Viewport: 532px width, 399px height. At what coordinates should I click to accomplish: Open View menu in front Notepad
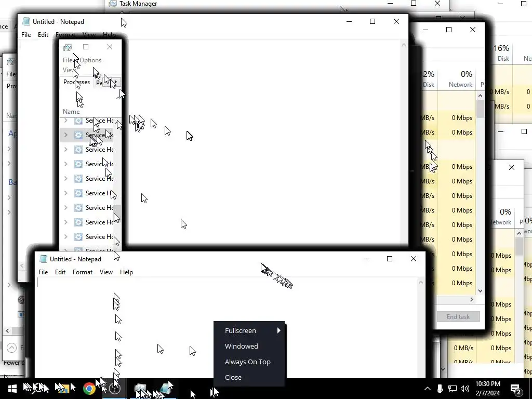[106, 272]
